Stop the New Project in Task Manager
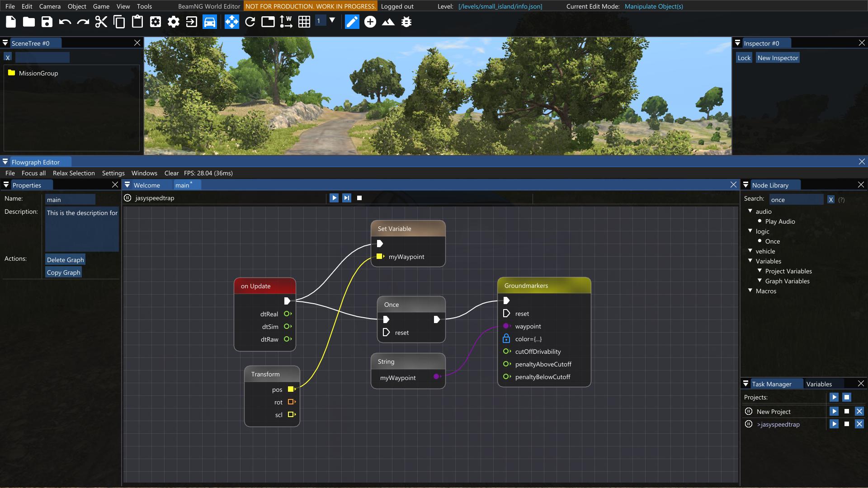 pos(847,412)
